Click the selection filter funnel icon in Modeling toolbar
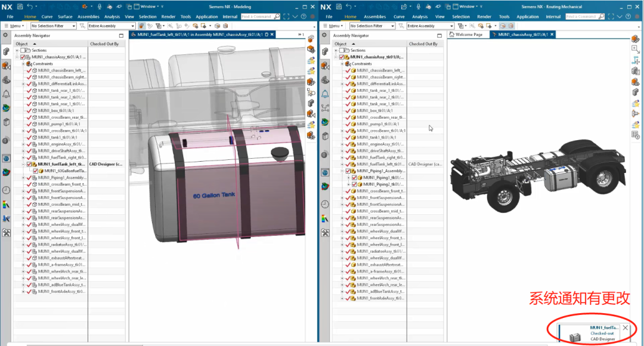 click(x=82, y=26)
